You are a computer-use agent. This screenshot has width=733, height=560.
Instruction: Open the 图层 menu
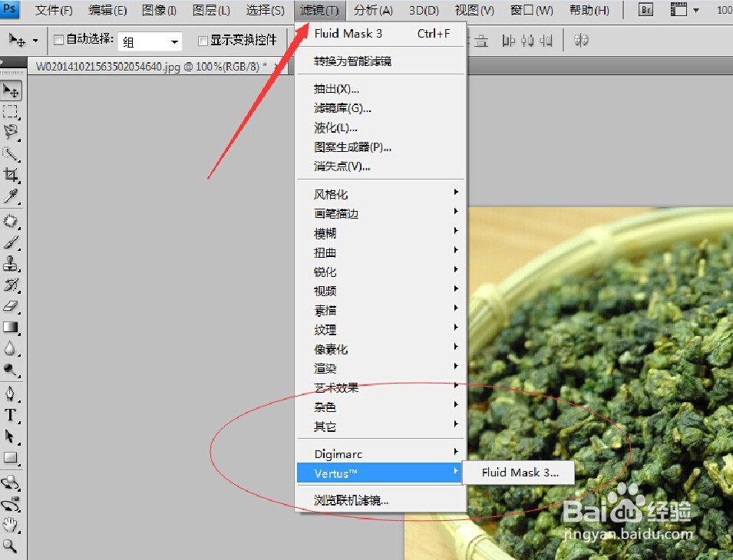point(210,10)
